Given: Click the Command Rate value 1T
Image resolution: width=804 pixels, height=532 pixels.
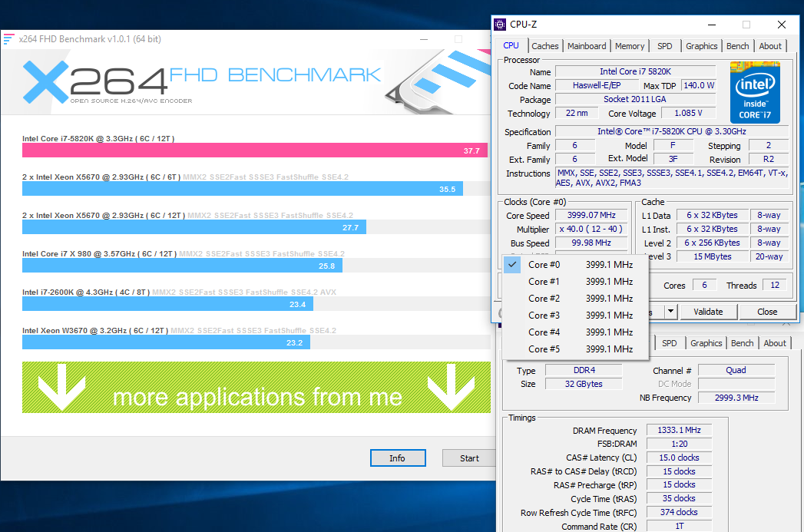Looking at the screenshot, I should (x=679, y=526).
